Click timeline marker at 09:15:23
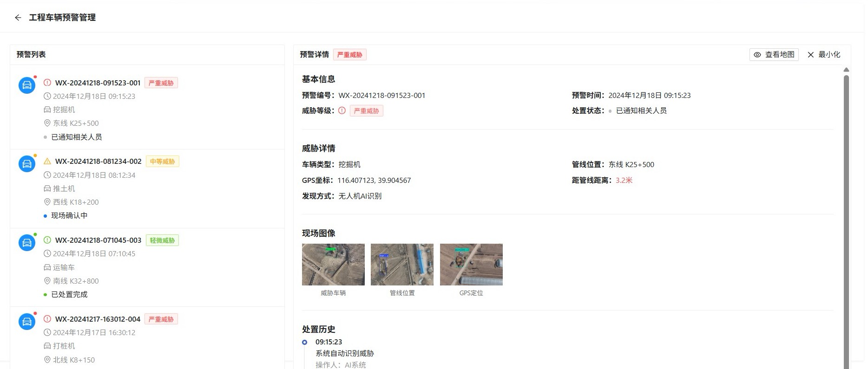 (304, 342)
